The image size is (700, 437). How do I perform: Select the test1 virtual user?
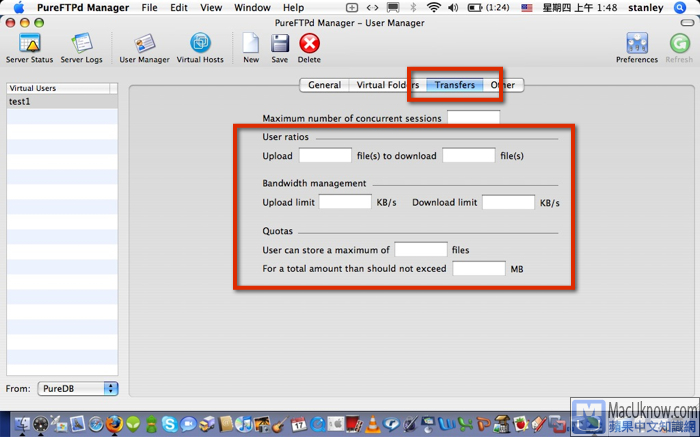coord(62,102)
